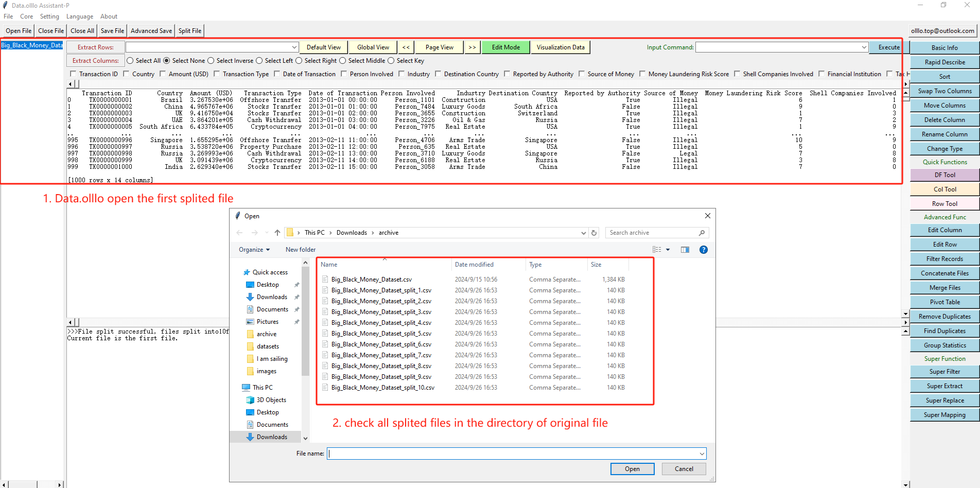Click Cancel in the Open dialog
980x488 pixels.
click(x=684, y=469)
